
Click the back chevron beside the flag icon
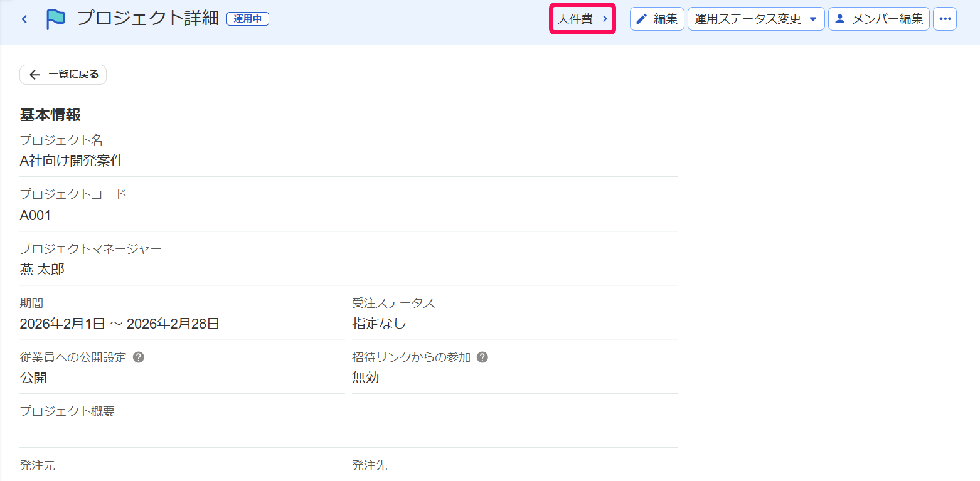click(x=24, y=19)
